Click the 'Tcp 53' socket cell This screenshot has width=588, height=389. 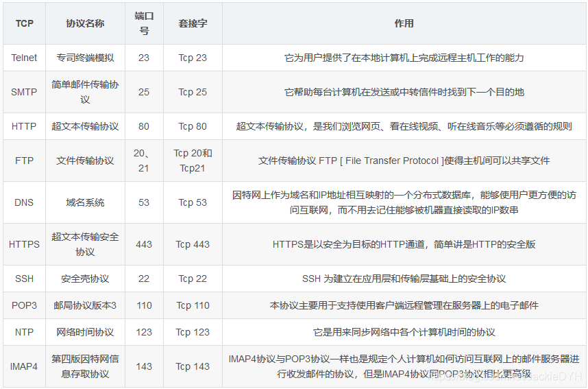click(x=193, y=203)
